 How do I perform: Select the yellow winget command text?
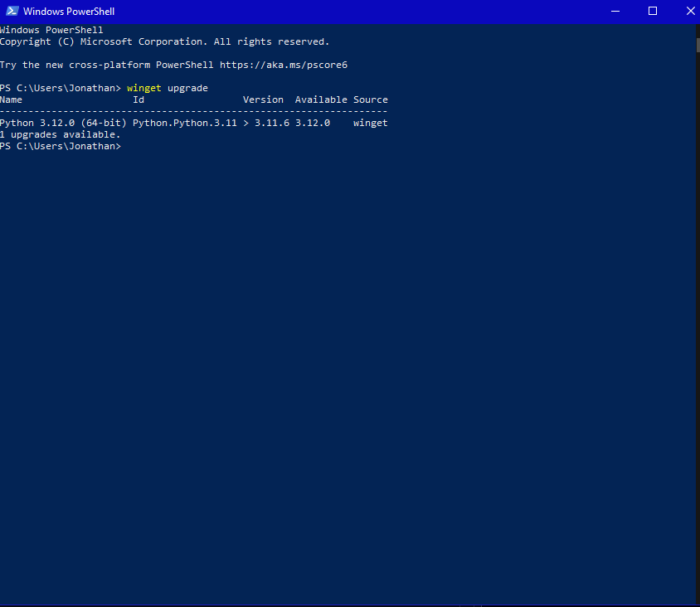tap(143, 87)
